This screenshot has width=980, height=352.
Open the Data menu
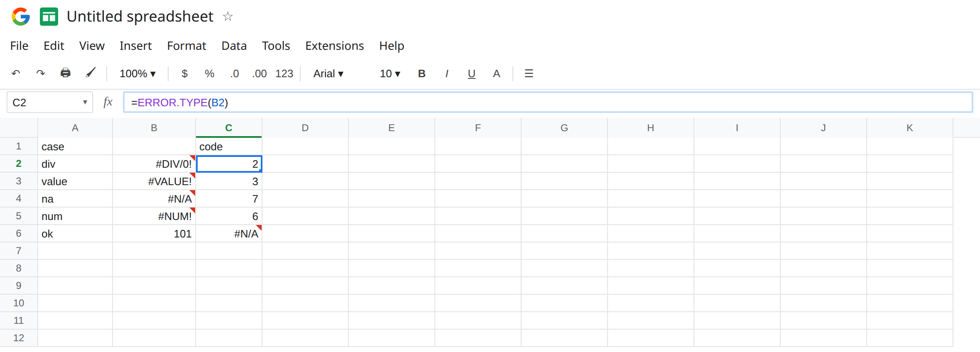click(234, 46)
